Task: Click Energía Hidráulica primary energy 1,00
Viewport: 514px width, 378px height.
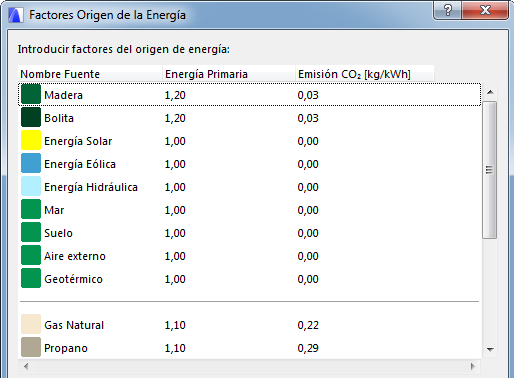Action: click(175, 187)
